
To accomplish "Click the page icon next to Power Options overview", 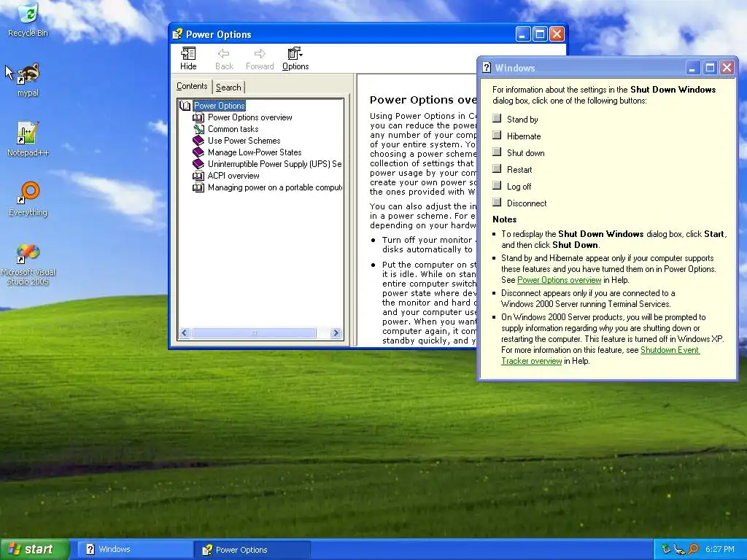I will coord(198,117).
